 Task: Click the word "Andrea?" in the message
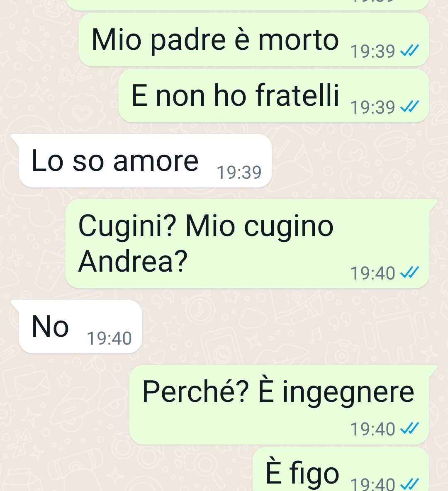[x=133, y=262]
